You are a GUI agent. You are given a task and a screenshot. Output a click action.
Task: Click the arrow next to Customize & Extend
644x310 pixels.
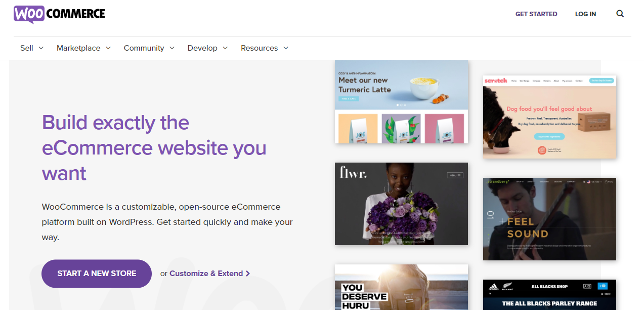[248, 274]
